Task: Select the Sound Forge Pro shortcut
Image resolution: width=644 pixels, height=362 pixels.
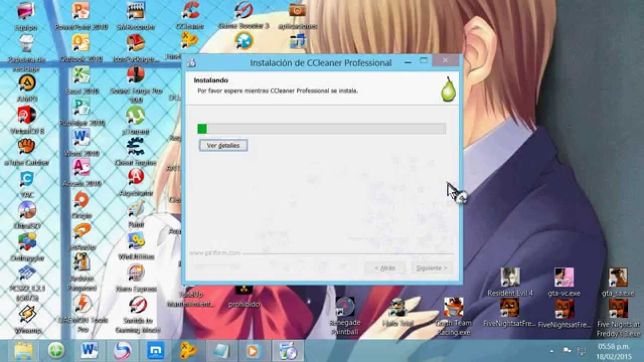Action: click(x=135, y=84)
